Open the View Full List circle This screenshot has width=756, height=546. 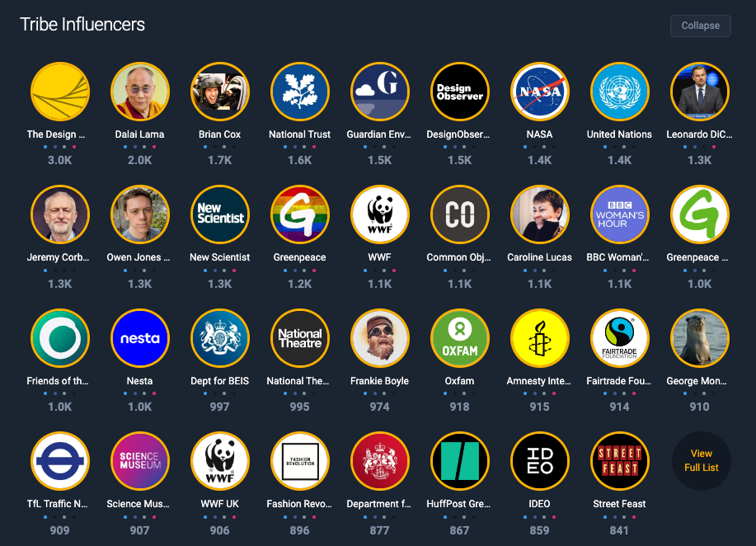coord(701,460)
